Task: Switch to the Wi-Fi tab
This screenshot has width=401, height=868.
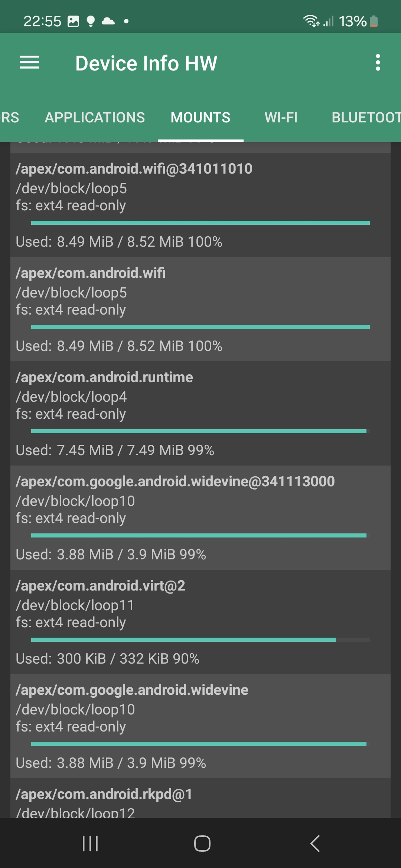Action: click(281, 118)
